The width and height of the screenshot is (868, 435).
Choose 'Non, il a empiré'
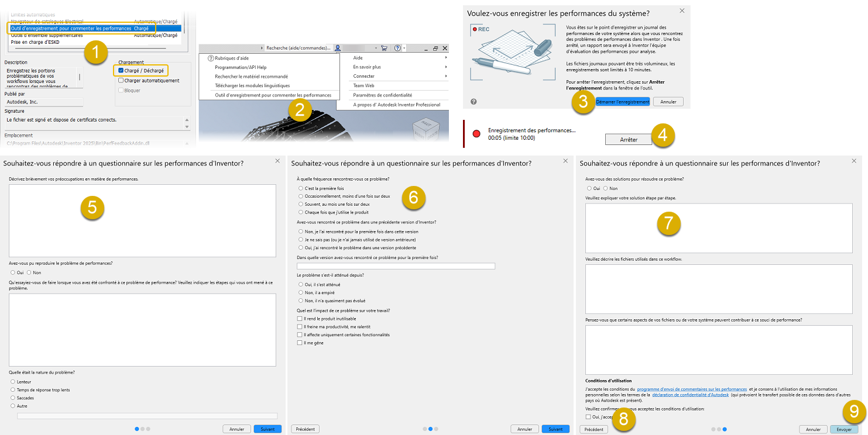(x=300, y=292)
